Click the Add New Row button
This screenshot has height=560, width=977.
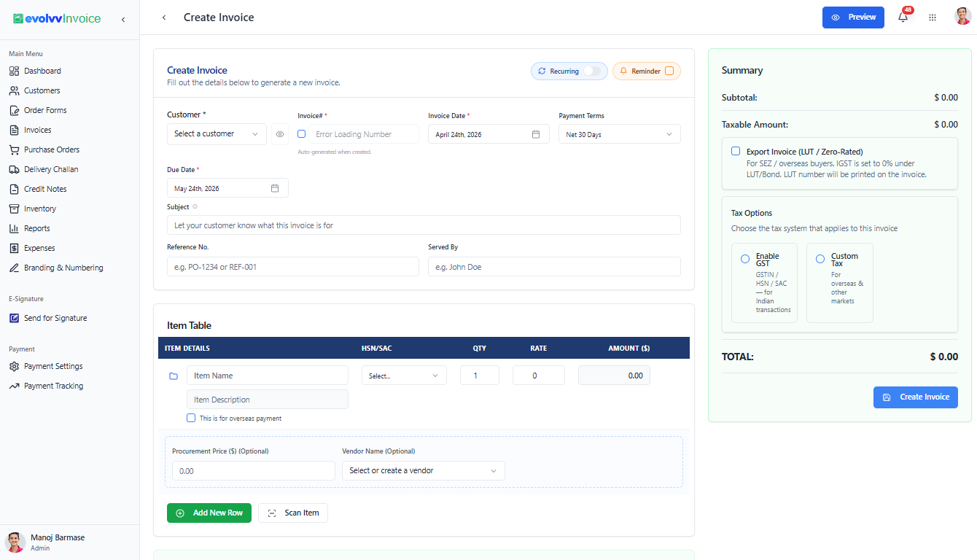pos(209,513)
